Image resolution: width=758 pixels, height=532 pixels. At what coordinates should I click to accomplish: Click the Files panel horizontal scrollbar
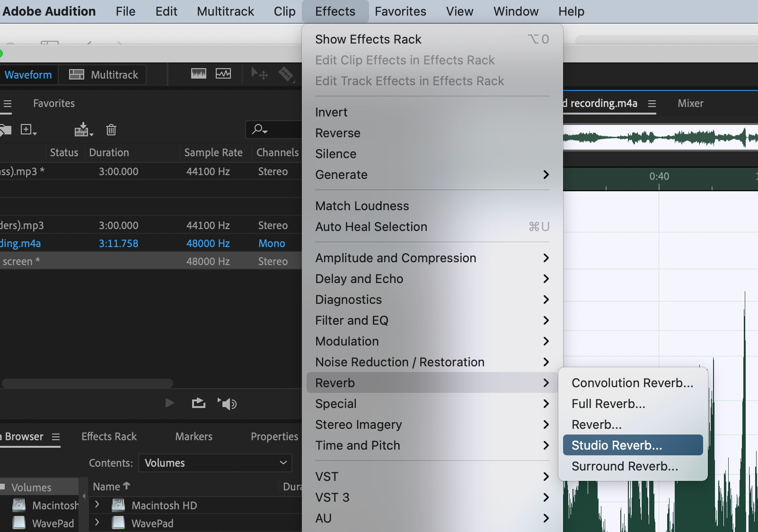(x=88, y=383)
